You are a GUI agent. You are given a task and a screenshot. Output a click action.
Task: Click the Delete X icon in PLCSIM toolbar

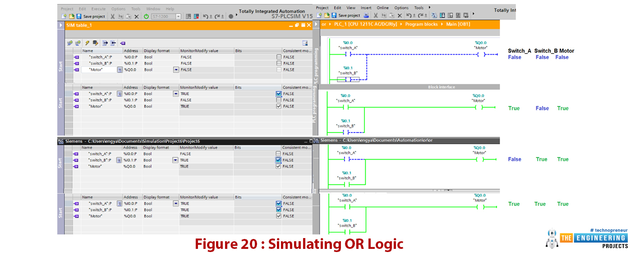137,16
